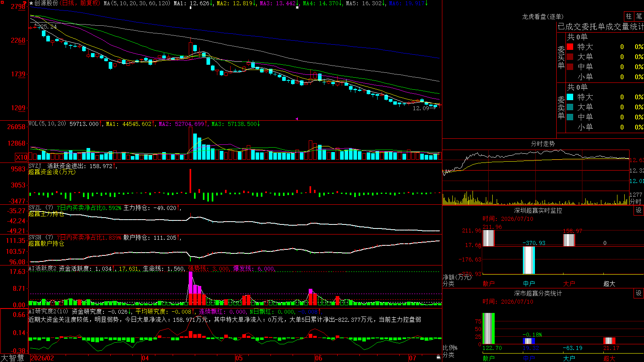The width and height of the screenshot is (644, 362).
Task: Click the 已成交委托单成交量统计 header
Action: tap(601, 27)
